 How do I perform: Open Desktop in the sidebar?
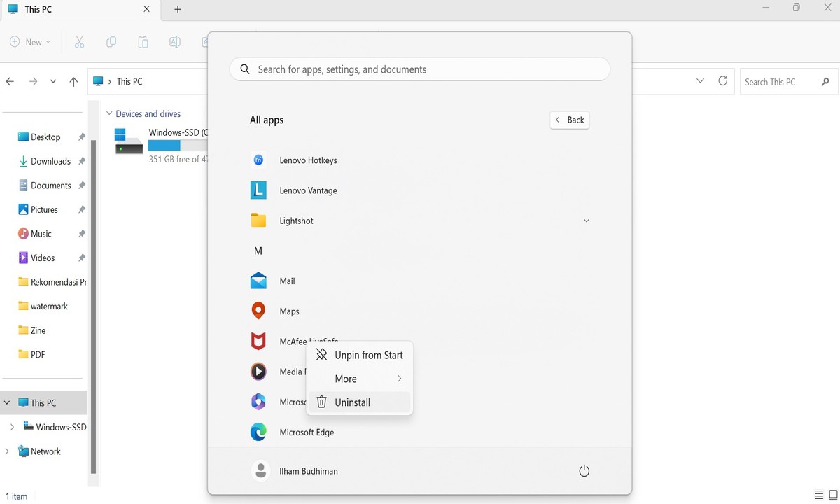[x=45, y=137]
